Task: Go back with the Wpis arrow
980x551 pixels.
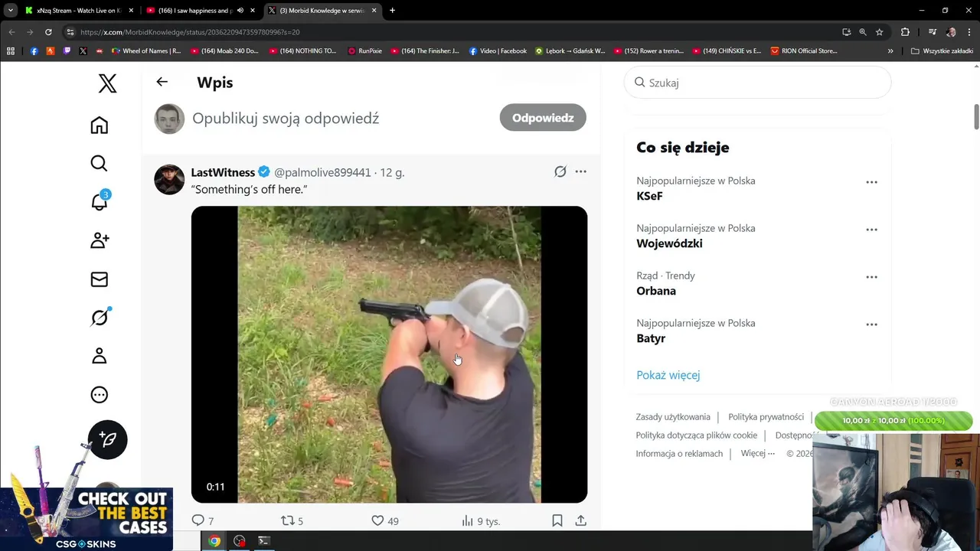Action: [162, 82]
